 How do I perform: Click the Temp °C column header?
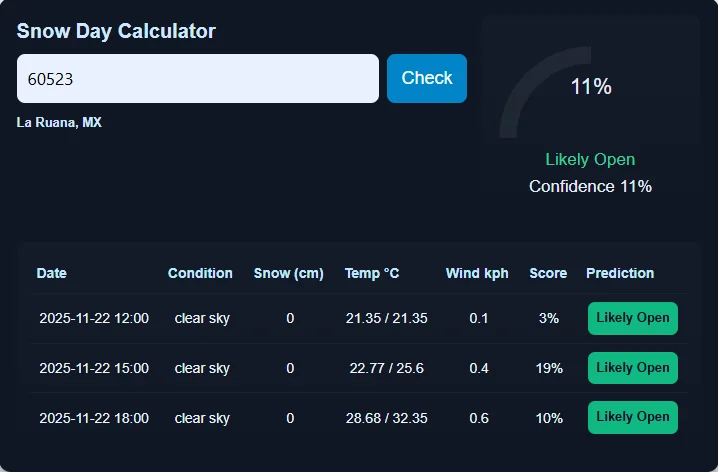(x=372, y=273)
